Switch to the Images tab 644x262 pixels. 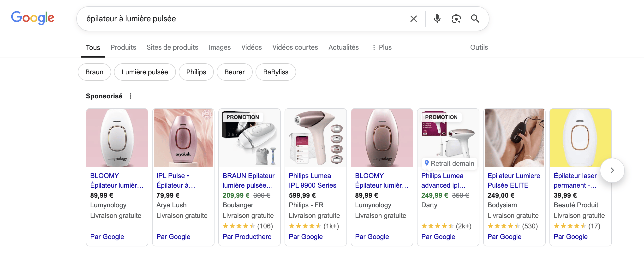click(x=220, y=47)
